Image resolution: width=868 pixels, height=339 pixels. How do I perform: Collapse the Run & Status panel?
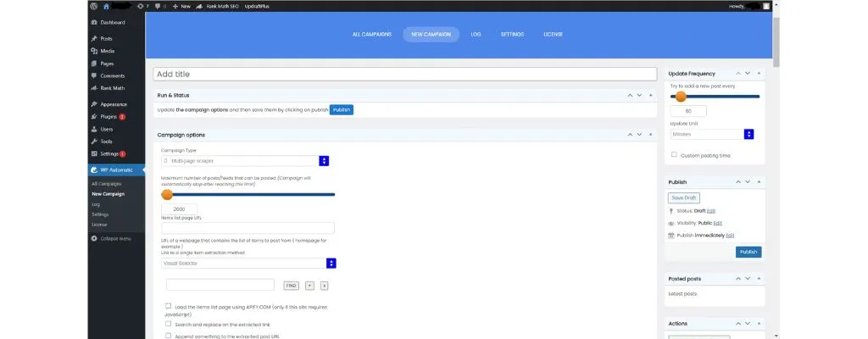(650, 95)
